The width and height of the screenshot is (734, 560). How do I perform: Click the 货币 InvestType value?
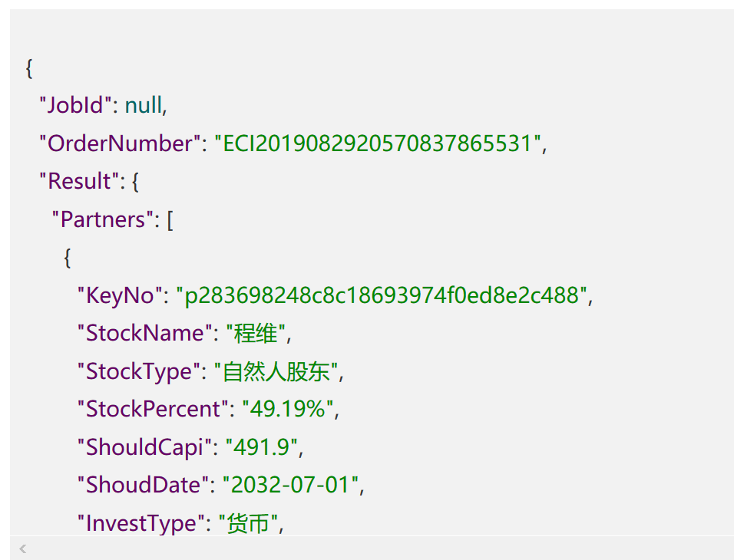coord(248,523)
